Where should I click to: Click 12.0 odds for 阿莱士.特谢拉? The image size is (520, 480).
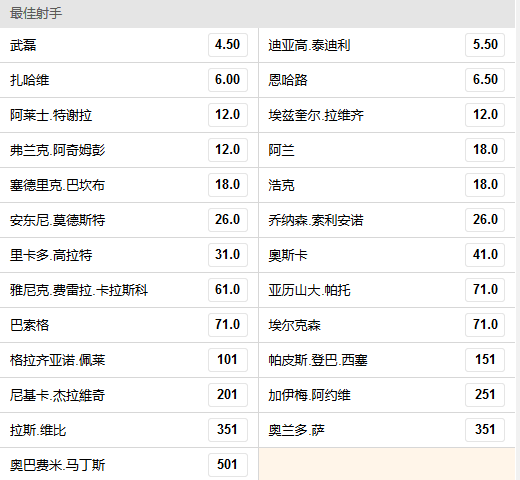pos(228,115)
